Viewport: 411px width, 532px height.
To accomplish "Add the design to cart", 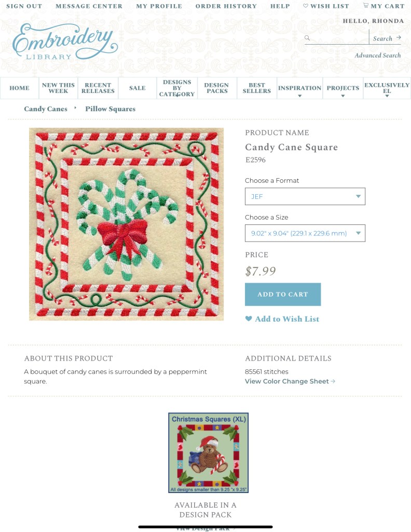I will click(x=283, y=295).
